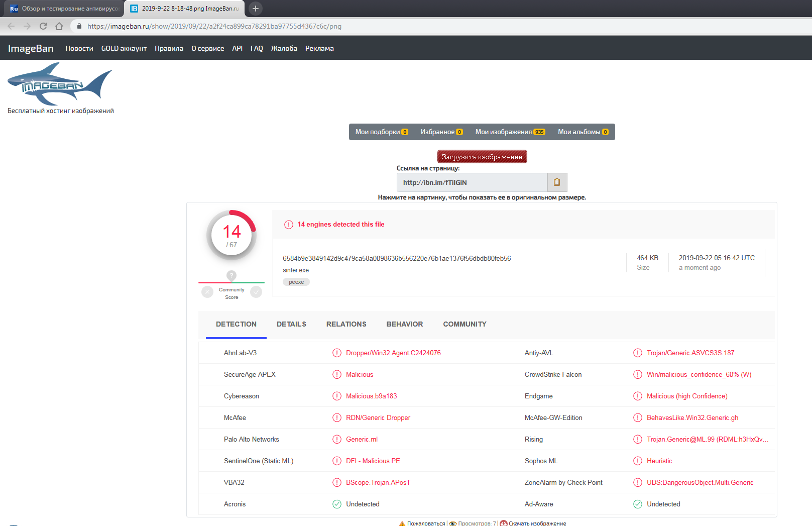Image resolution: width=812 pixels, height=526 pixels.
Task: Click the green check icon in Ad-Aware row
Action: tap(638, 504)
